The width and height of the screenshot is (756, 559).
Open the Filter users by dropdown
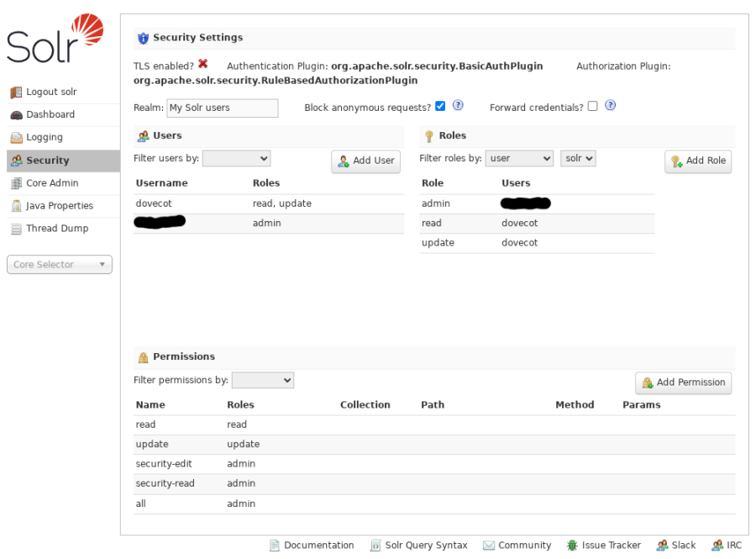pos(236,158)
